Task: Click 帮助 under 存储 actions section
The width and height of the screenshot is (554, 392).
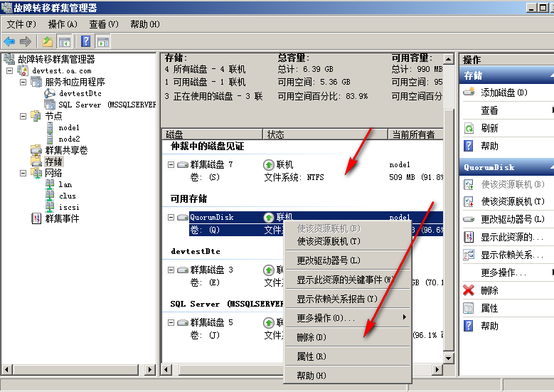Action: click(489, 146)
